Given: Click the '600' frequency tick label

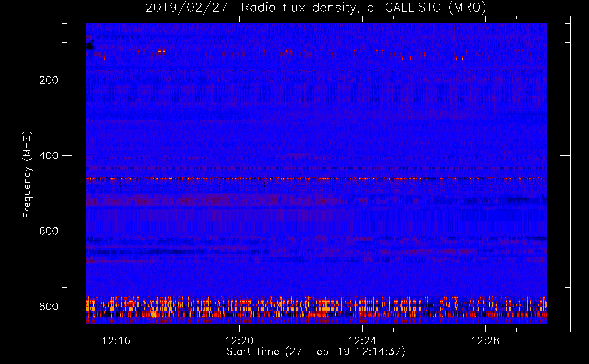Looking at the screenshot, I should [x=49, y=232].
